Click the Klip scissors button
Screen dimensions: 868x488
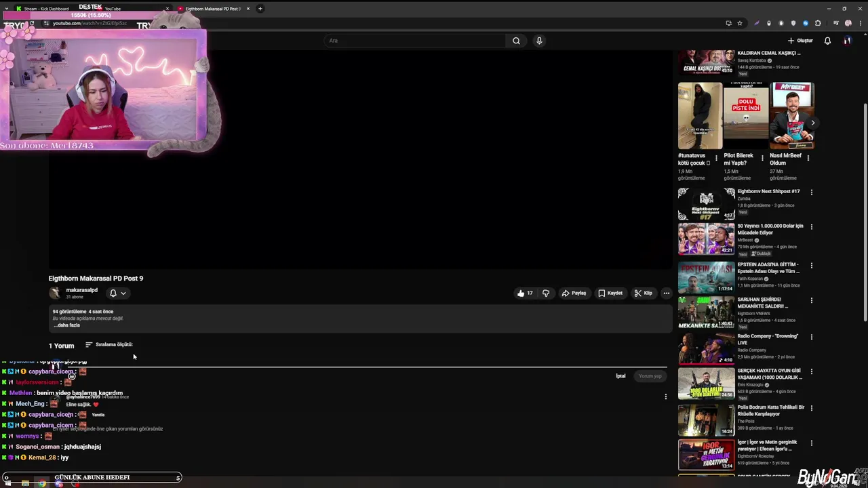[643, 293]
